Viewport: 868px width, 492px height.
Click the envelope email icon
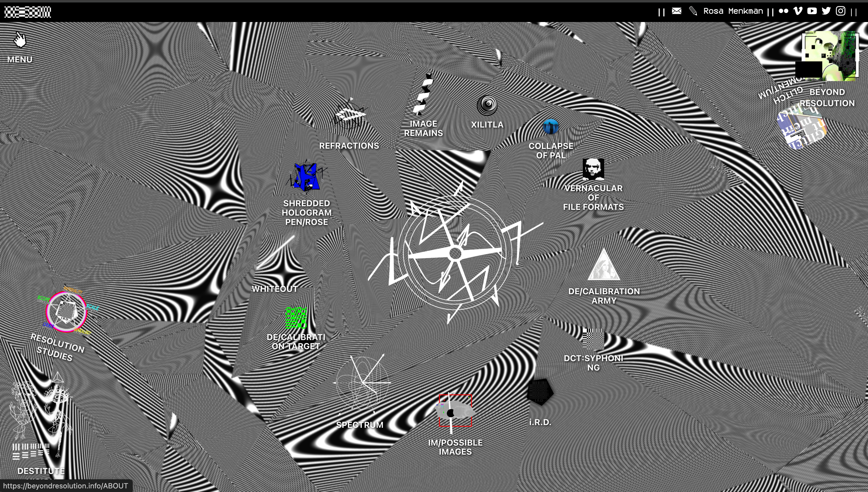(x=677, y=11)
